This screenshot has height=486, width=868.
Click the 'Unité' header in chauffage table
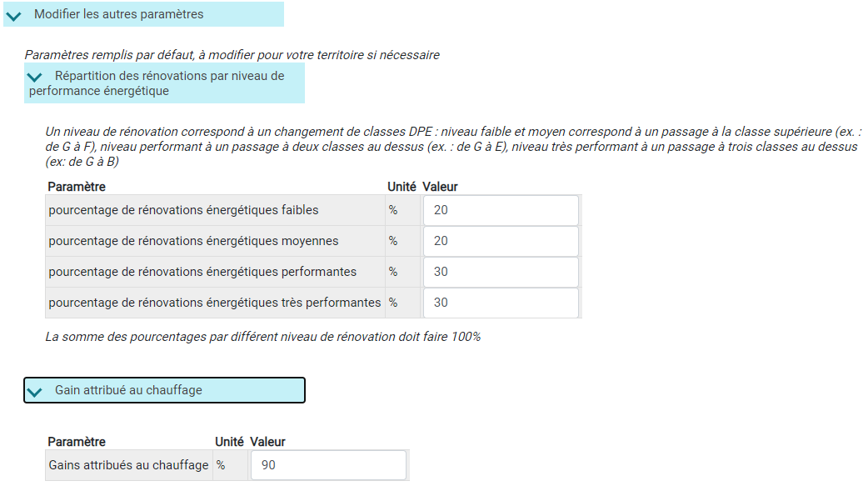pyautogui.click(x=229, y=442)
